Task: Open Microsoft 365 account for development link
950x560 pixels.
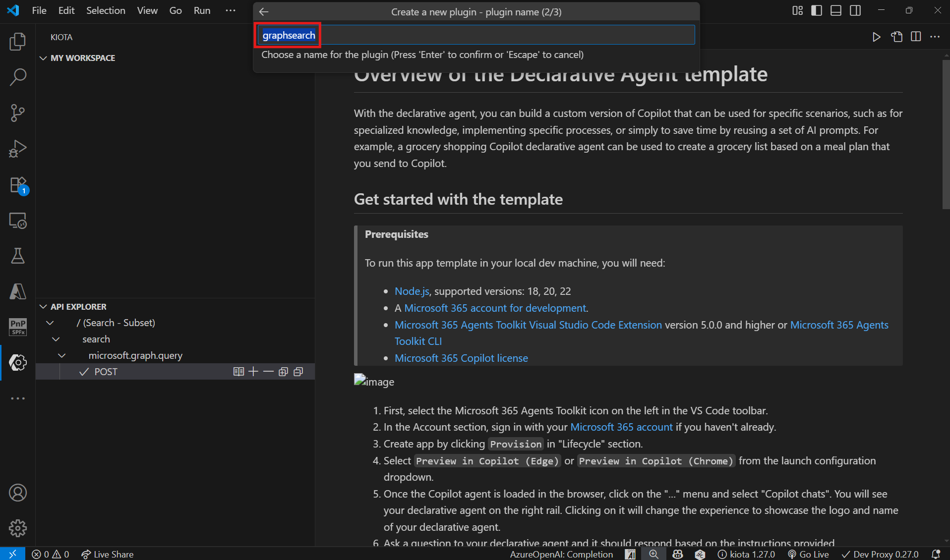Action: [x=495, y=308]
